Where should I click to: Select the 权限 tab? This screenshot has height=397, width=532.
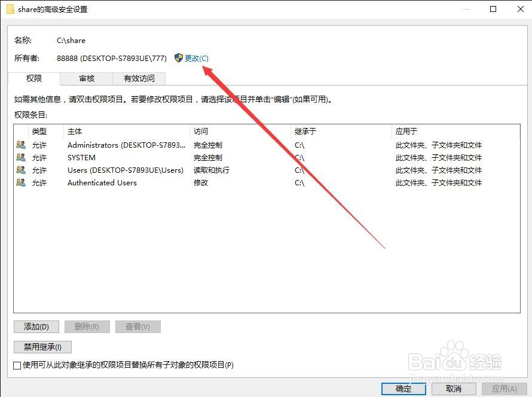click(34, 78)
